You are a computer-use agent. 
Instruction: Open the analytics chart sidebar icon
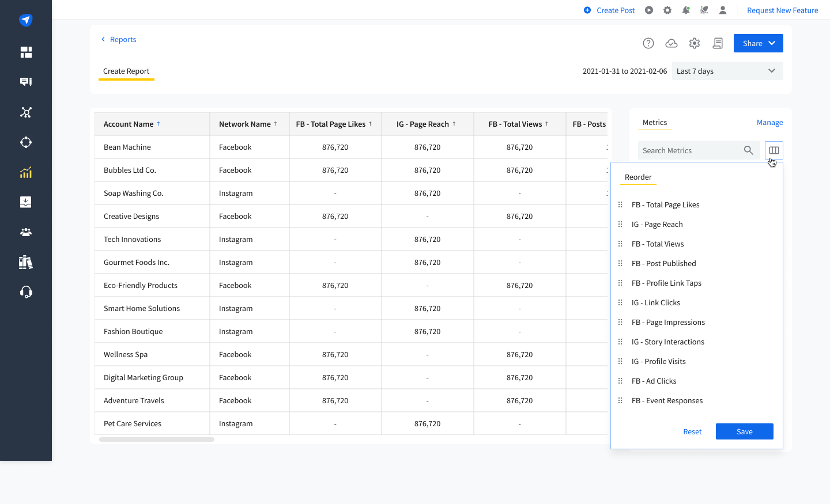click(26, 172)
